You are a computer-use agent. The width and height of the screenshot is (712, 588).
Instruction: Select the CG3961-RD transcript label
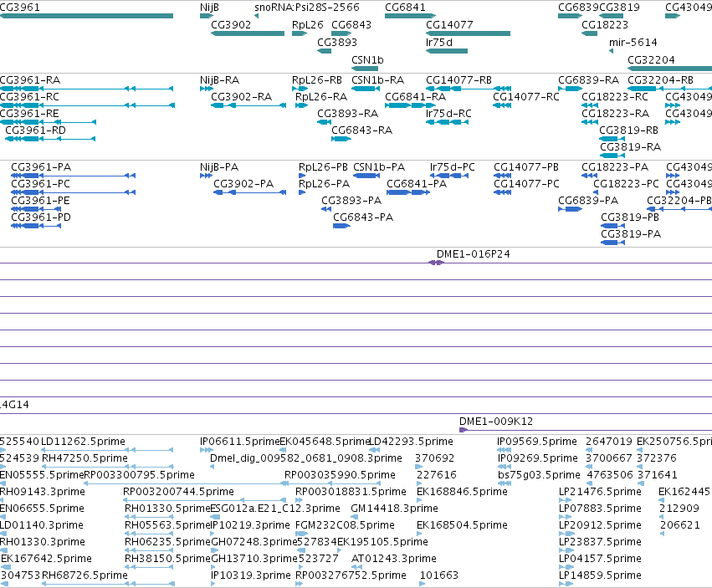pyautogui.click(x=35, y=130)
